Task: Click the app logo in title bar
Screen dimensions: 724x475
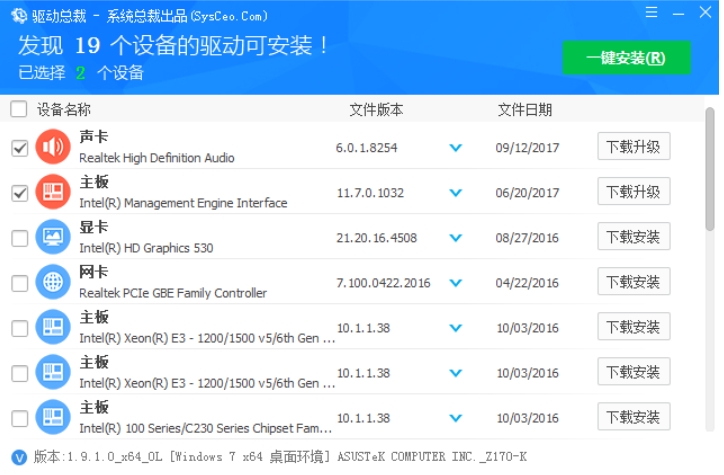Action: point(18,14)
